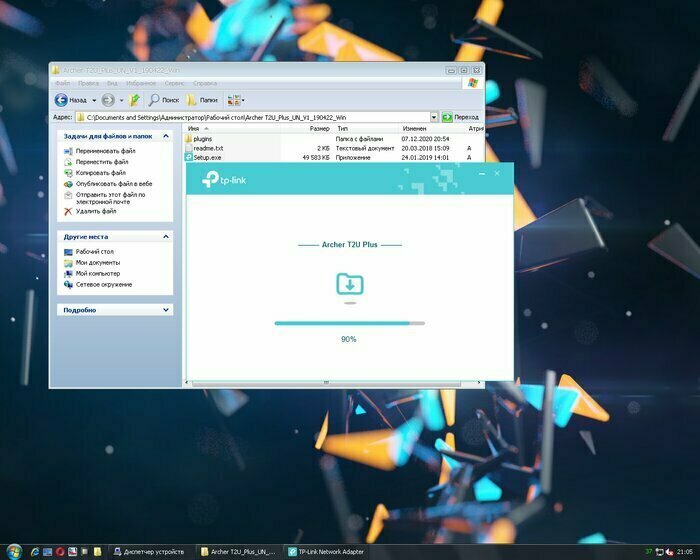The height and width of the screenshot is (560, 700).
Task: Click the red volume tray icon
Action: (669, 552)
